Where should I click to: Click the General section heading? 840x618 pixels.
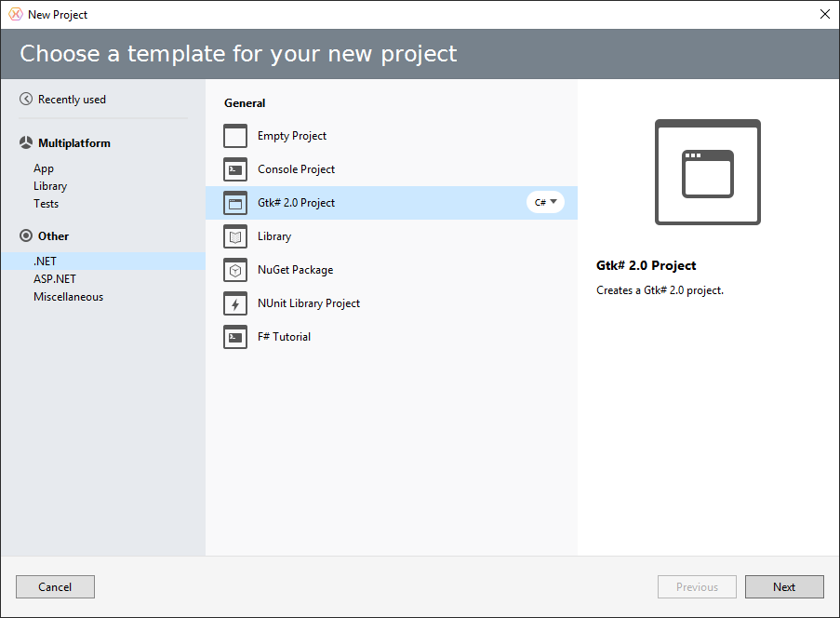click(x=245, y=103)
